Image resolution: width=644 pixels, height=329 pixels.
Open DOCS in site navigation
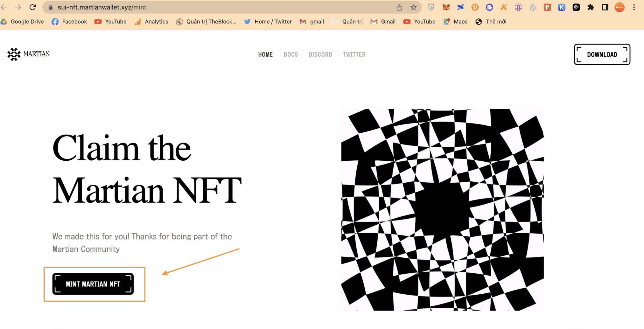click(x=291, y=54)
